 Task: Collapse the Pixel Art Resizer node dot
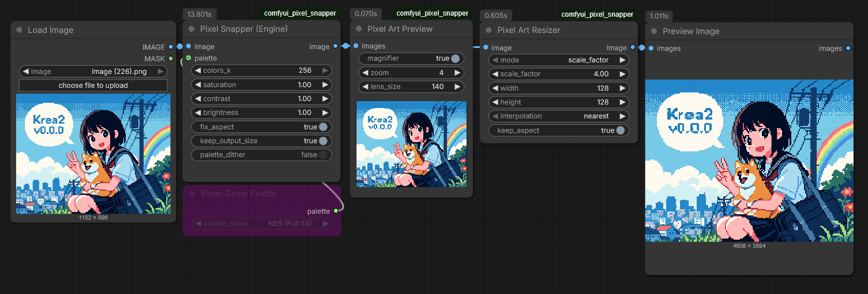pos(489,30)
